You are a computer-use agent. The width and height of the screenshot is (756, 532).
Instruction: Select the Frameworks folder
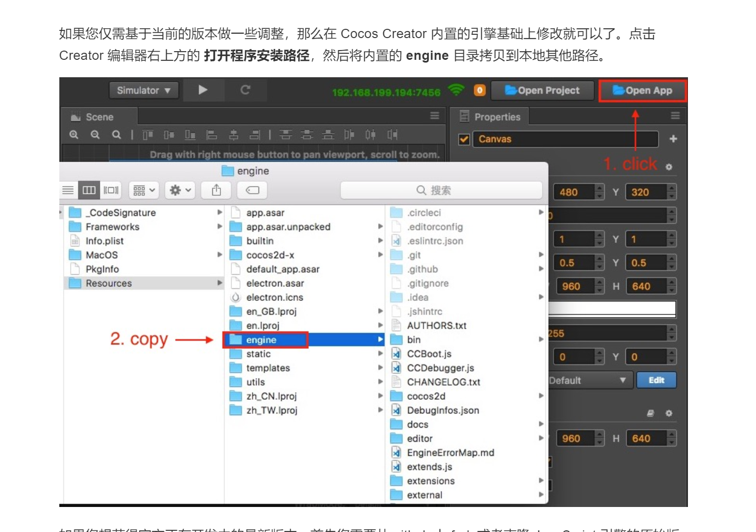(144, 227)
